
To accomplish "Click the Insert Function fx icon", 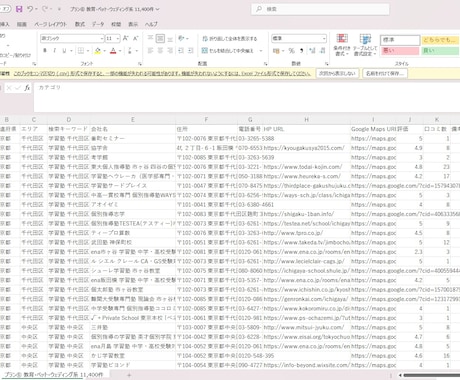I will click(27, 88).
